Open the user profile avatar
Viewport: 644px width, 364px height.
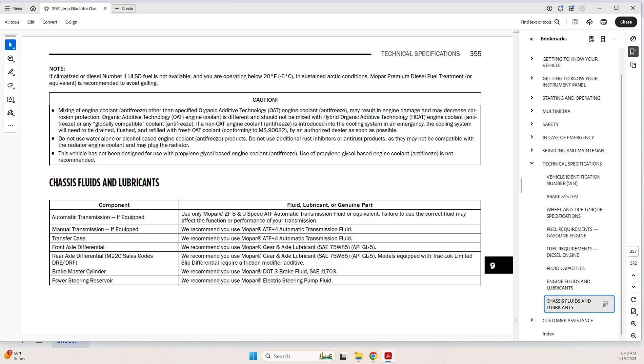point(582,8)
